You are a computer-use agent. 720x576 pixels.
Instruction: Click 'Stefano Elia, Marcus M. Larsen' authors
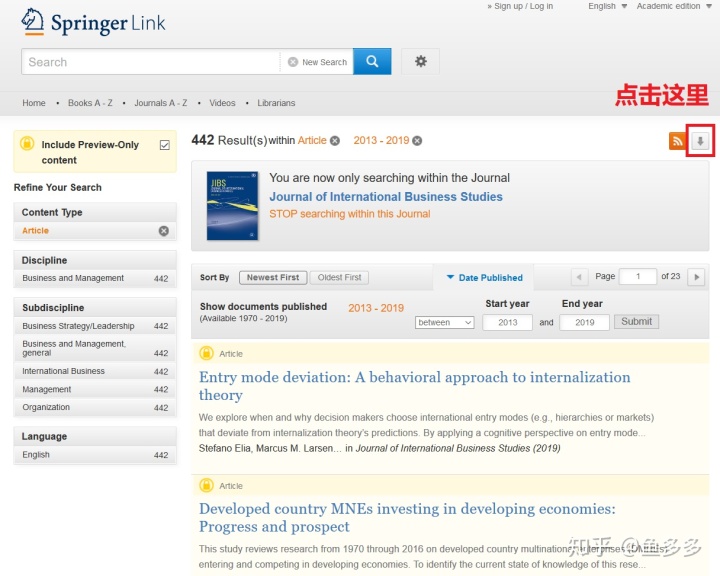[270, 448]
